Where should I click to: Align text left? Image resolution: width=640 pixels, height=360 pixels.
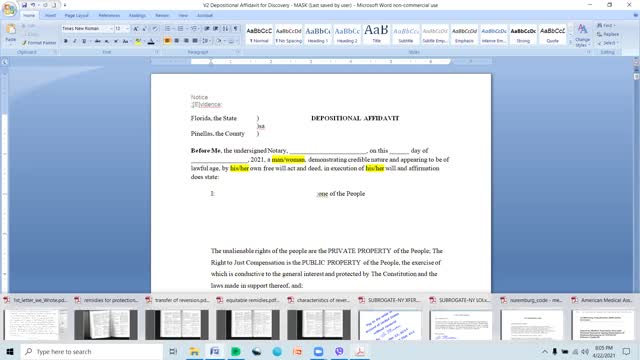click(x=167, y=41)
